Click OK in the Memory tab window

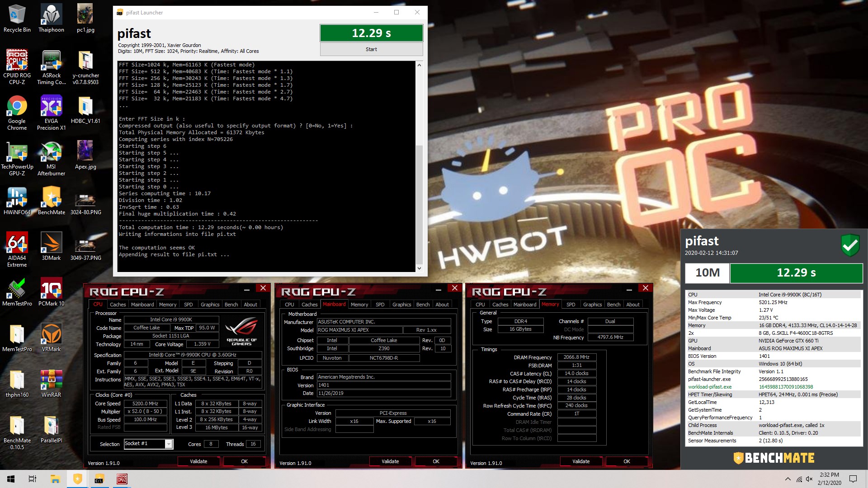[627, 461]
